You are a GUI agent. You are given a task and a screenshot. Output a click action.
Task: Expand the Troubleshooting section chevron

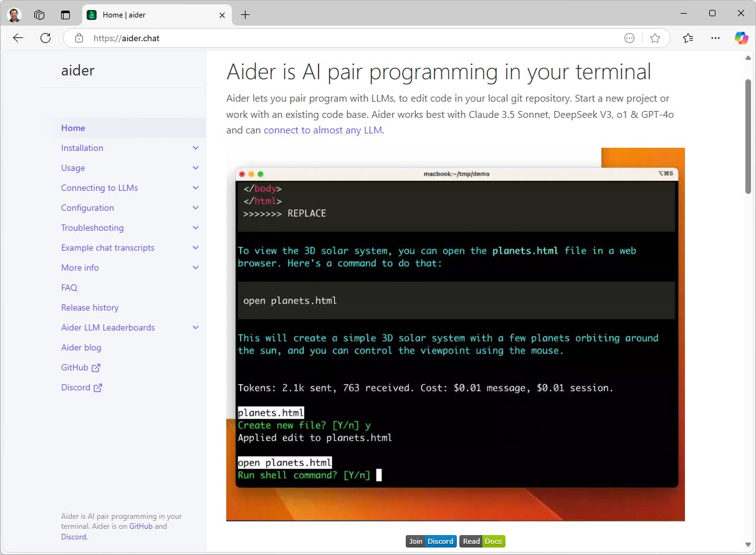196,228
